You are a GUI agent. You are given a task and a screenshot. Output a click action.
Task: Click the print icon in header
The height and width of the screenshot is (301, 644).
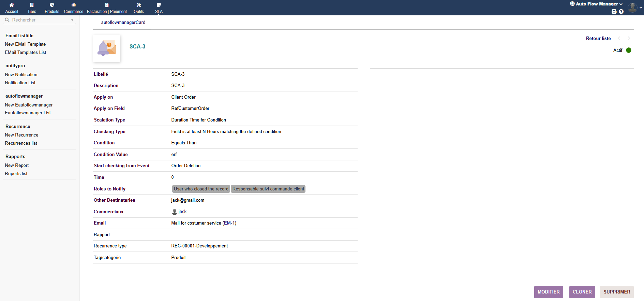614,12
